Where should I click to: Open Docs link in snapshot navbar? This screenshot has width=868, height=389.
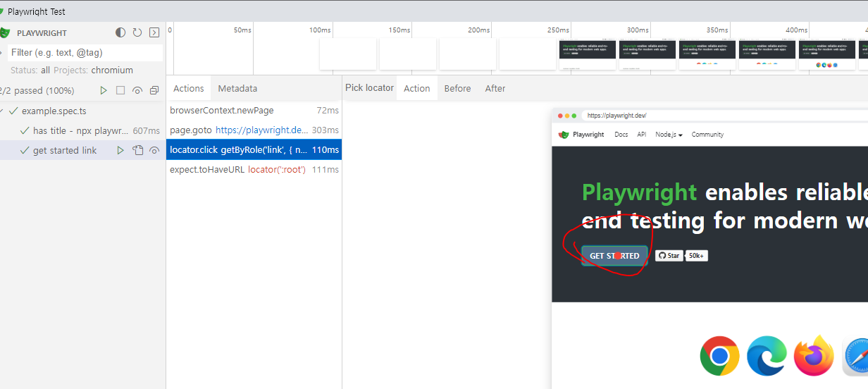click(621, 134)
